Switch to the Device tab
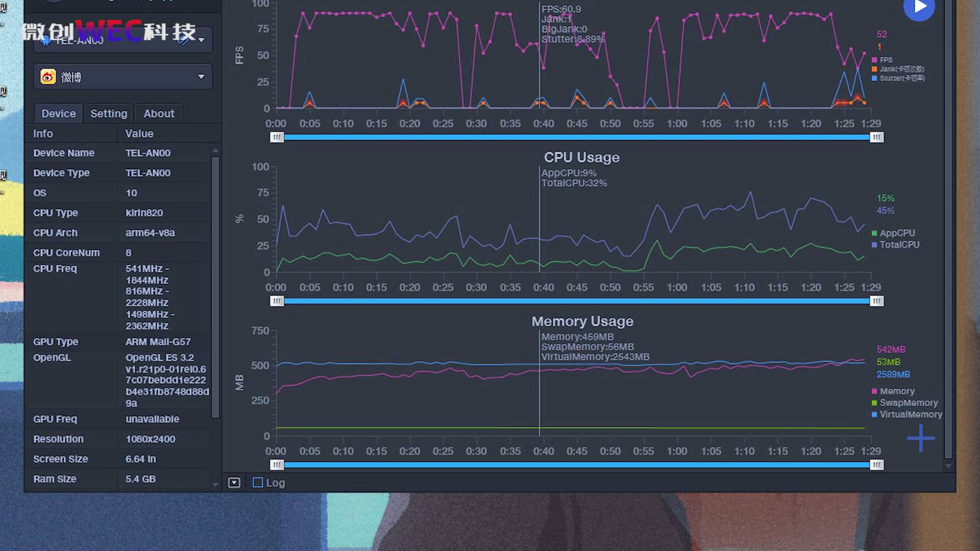 point(58,113)
